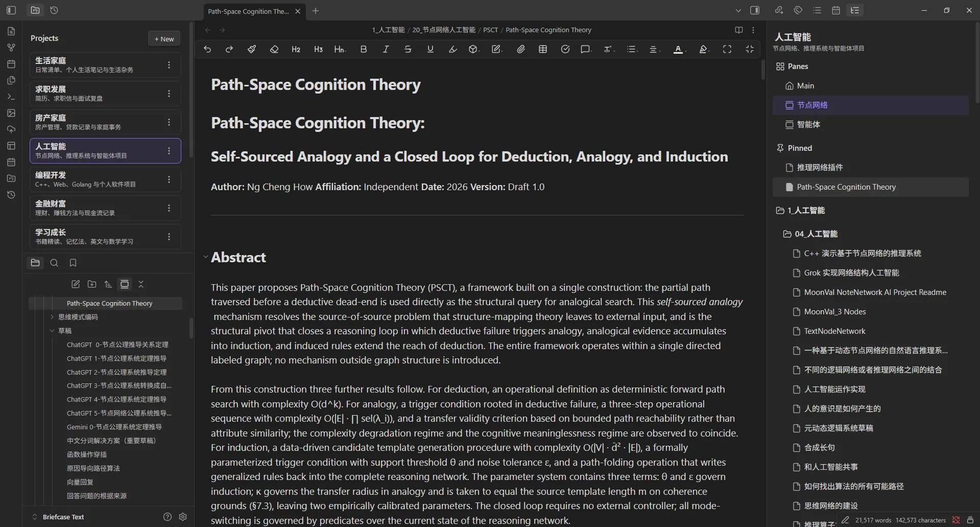Create a new folder in file explorer
Image resolution: width=980 pixels, height=527 pixels.
[x=92, y=284]
